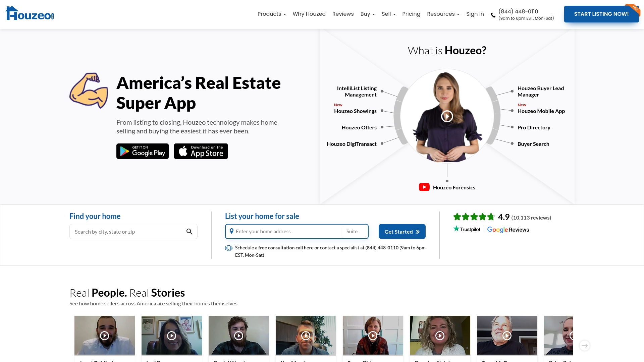Click the America's Real Estate Super App headline
Viewport: 644px width, 362px height.
point(199,93)
